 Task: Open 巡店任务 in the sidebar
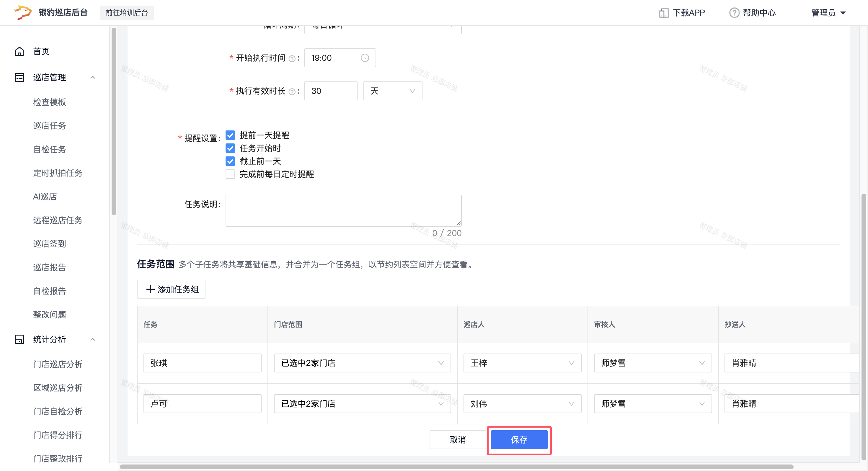pyautogui.click(x=49, y=126)
